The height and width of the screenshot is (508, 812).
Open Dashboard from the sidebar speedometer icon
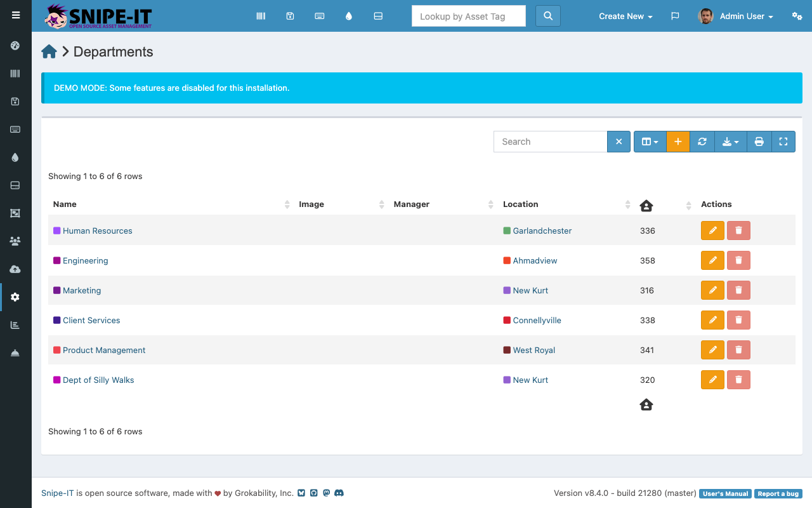pyautogui.click(x=15, y=46)
